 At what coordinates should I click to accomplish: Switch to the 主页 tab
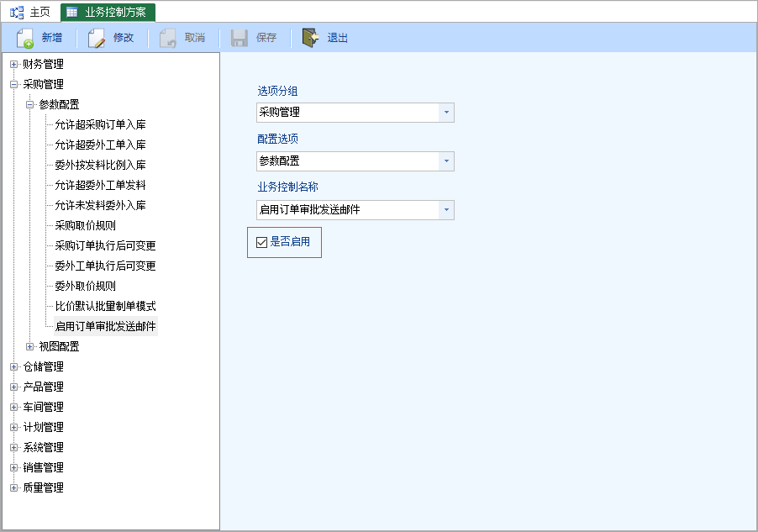point(30,12)
